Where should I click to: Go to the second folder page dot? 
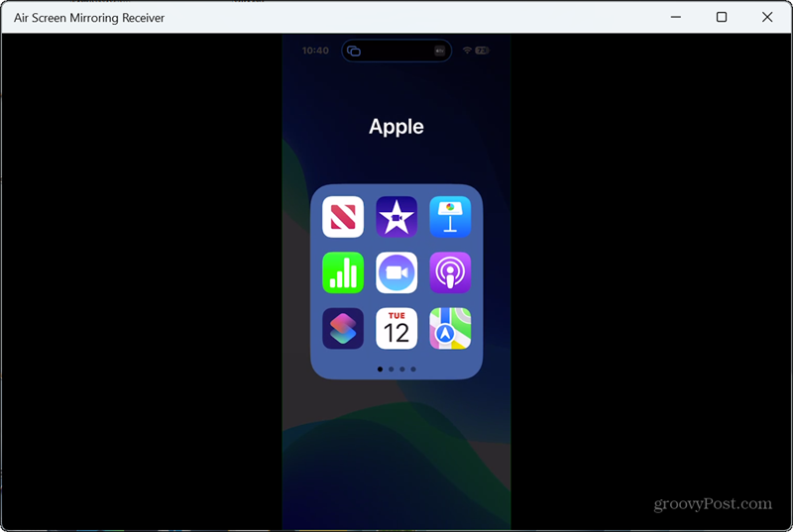point(391,370)
